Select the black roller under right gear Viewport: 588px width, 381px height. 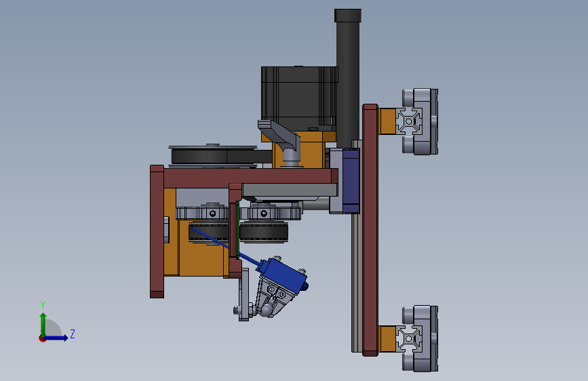pos(264,231)
